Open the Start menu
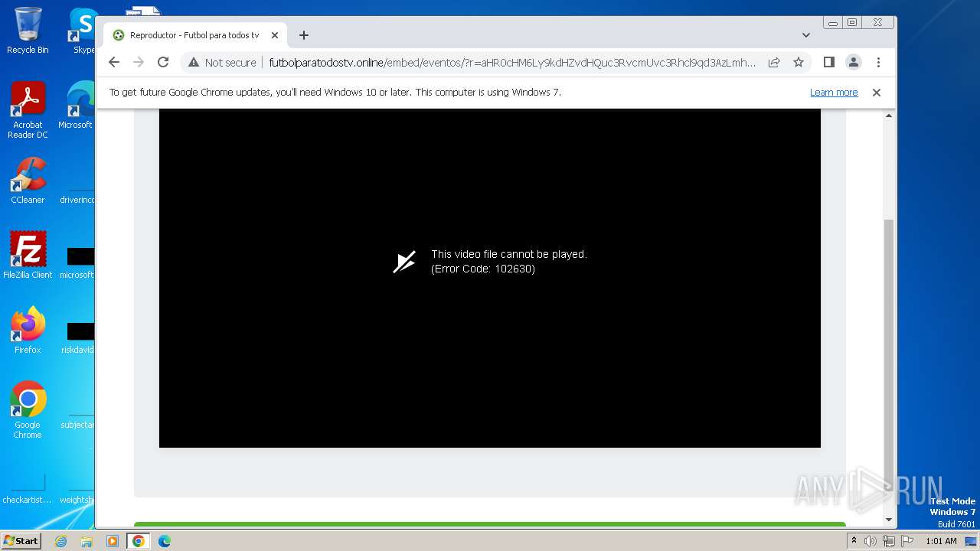This screenshot has width=980, height=551. tap(21, 541)
